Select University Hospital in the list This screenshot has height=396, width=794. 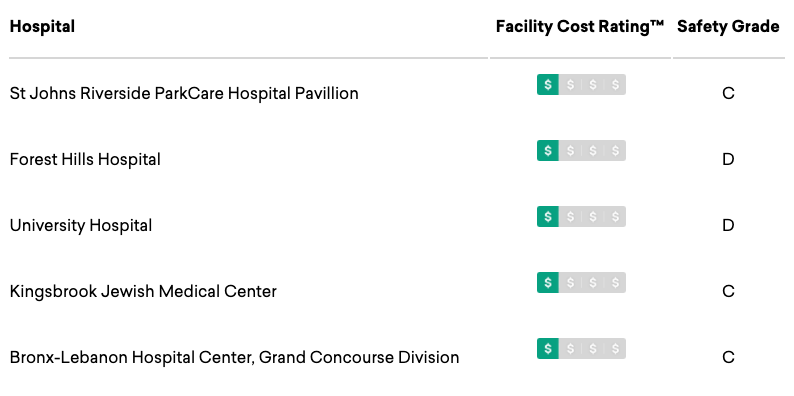[81, 225]
